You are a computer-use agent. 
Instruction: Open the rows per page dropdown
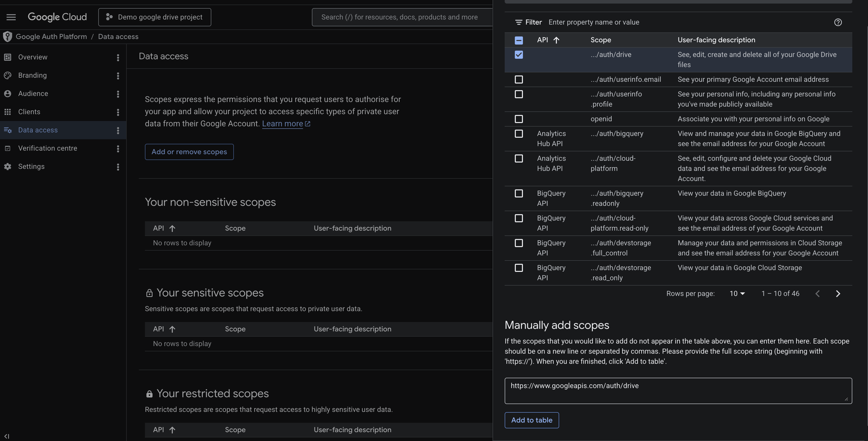(737, 294)
